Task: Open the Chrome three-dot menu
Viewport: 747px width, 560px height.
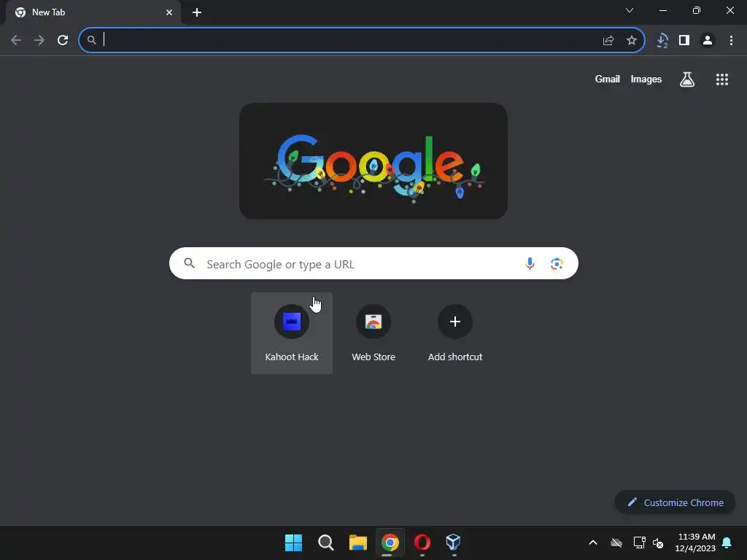Action: tap(731, 41)
